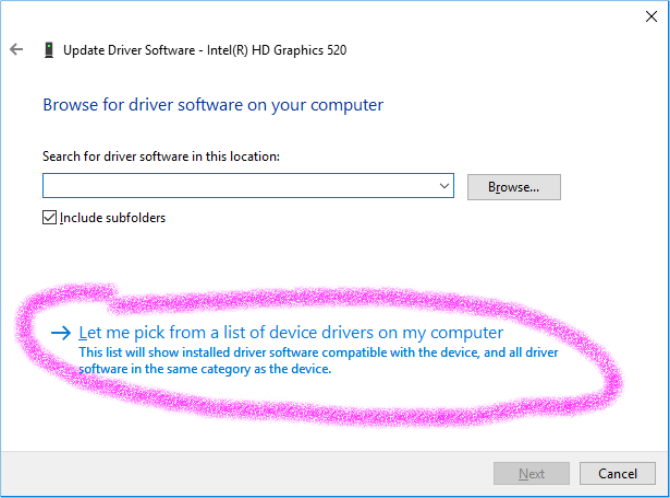Click the blue arrow beside 'Let me pick'
The image size is (670, 498).
(62, 333)
